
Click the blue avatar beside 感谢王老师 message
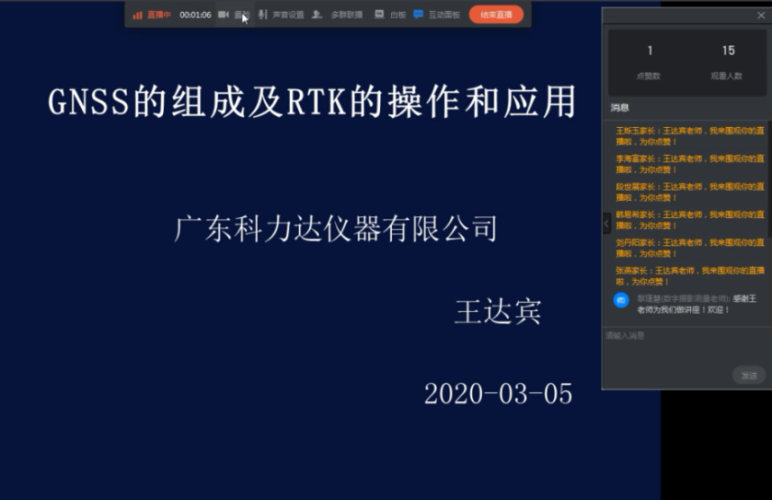pos(621,300)
